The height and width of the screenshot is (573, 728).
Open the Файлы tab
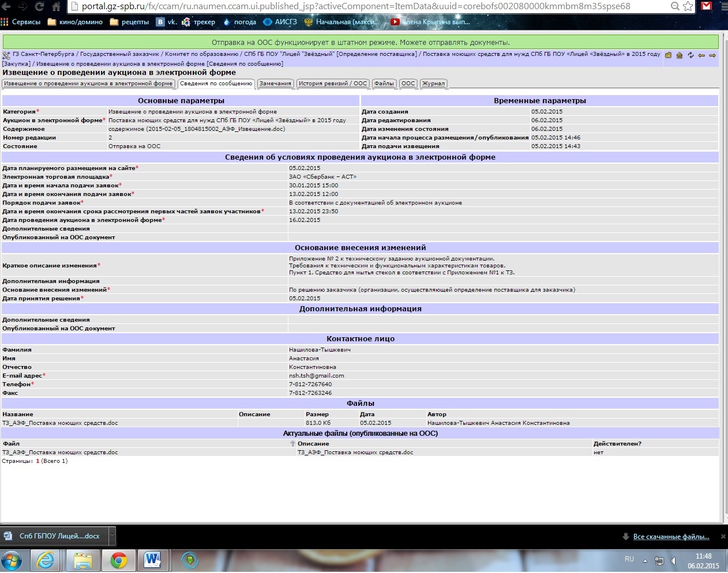pos(384,84)
